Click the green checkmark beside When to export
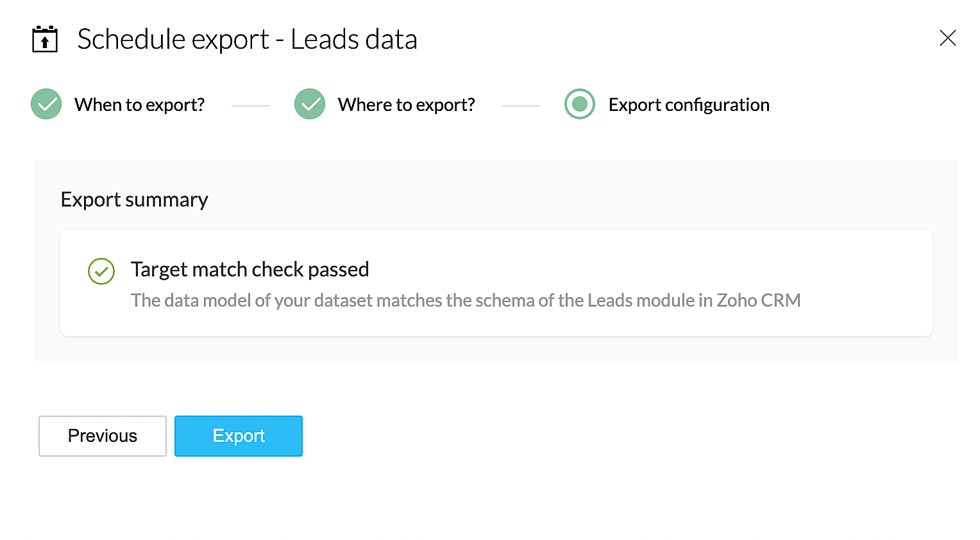980x540 pixels. coord(46,104)
